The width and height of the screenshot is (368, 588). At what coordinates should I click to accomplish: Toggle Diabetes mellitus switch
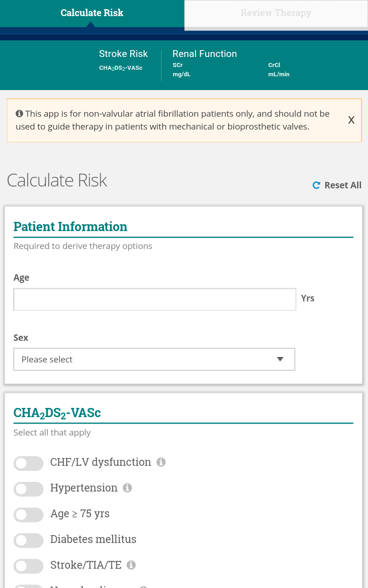click(x=29, y=541)
